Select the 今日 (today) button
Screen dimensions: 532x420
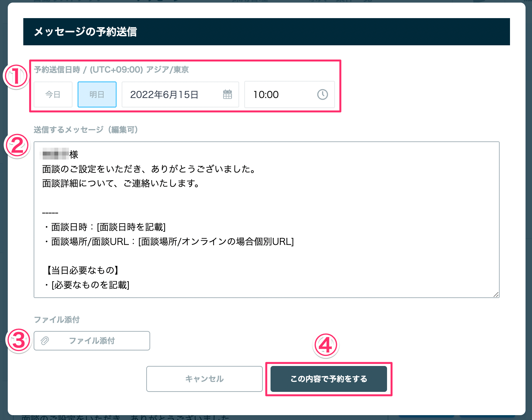pos(53,94)
